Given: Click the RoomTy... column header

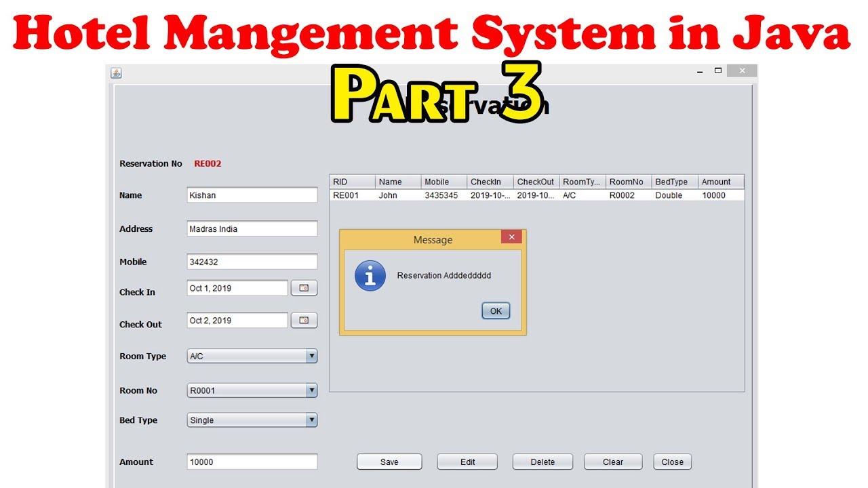Looking at the screenshot, I should 583,182.
